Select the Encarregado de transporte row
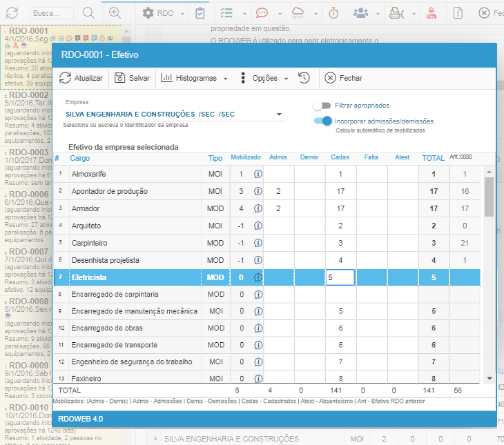The height and width of the screenshot is (445, 504). (266, 345)
